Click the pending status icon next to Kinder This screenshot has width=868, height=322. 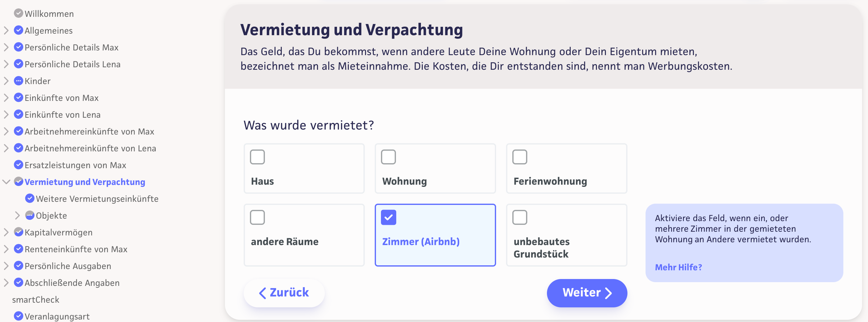(x=18, y=81)
